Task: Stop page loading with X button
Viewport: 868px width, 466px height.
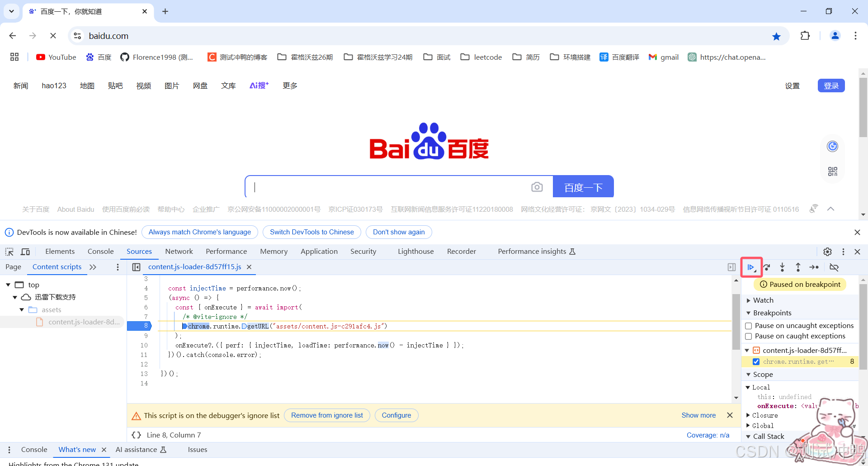Action: click(x=53, y=36)
